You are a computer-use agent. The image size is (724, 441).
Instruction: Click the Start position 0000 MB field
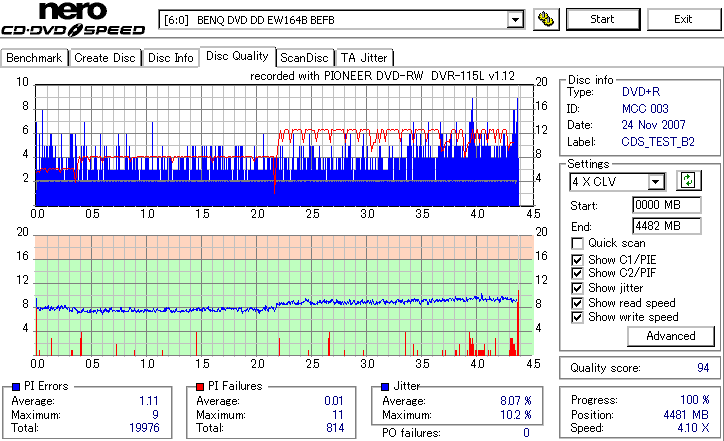tap(666, 205)
